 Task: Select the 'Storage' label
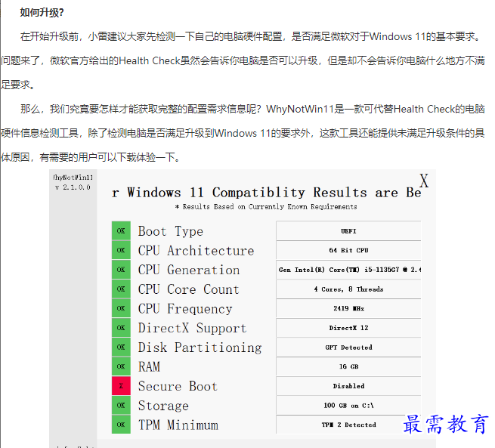pos(163,406)
